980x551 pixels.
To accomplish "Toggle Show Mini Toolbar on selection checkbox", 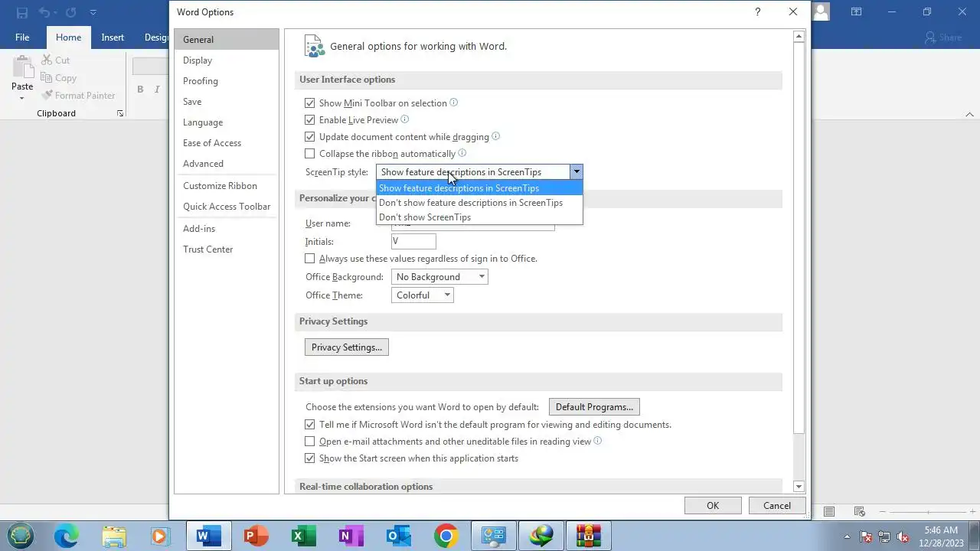I will [309, 103].
